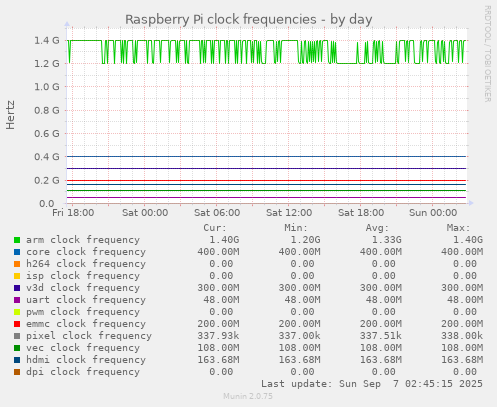Screen dimensions: 497x407
Task: Click the 'Avg:' column header
Action: [377, 228]
